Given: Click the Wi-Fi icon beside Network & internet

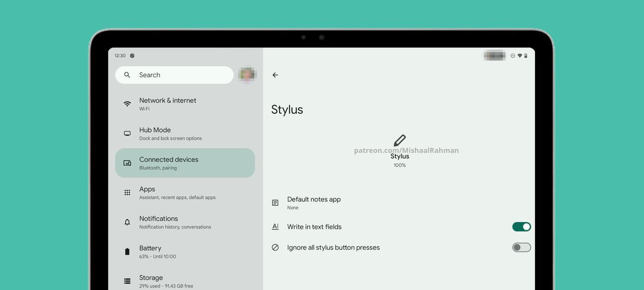Looking at the screenshot, I should [127, 104].
